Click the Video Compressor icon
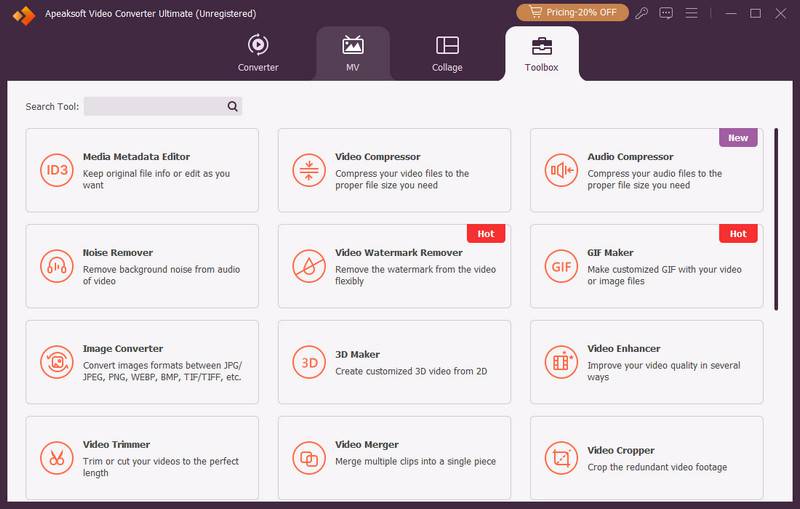 tap(309, 170)
